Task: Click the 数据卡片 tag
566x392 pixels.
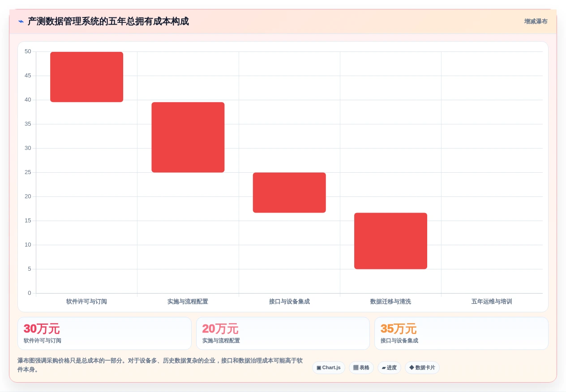Action: point(422,368)
